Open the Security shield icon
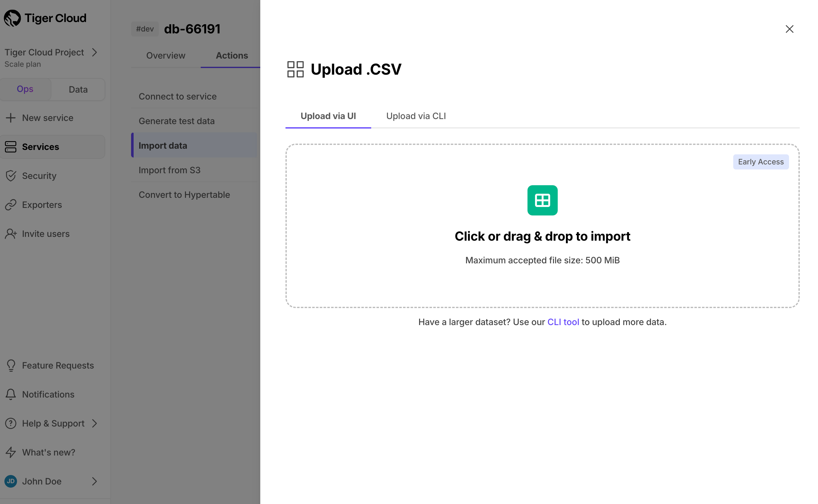 [11, 176]
